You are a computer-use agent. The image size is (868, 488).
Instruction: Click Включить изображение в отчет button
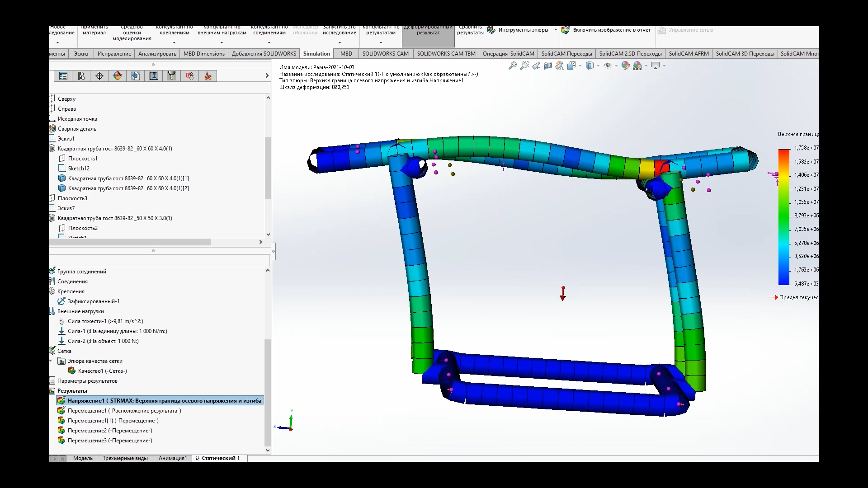coord(606,30)
